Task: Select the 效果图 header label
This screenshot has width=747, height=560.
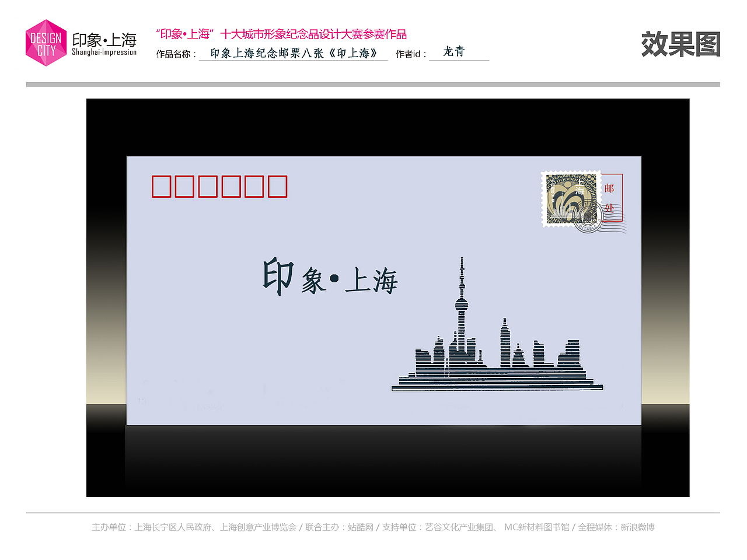Action: (681, 43)
